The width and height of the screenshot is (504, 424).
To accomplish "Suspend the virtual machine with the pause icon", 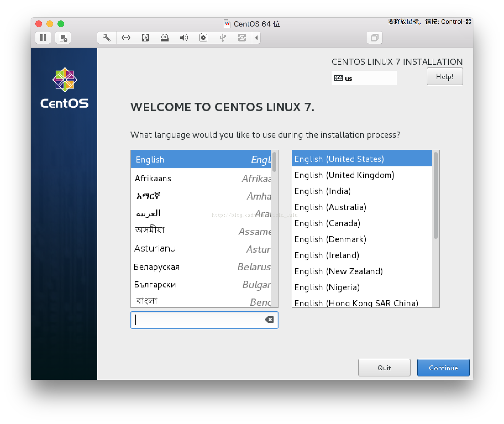I will tap(43, 38).
